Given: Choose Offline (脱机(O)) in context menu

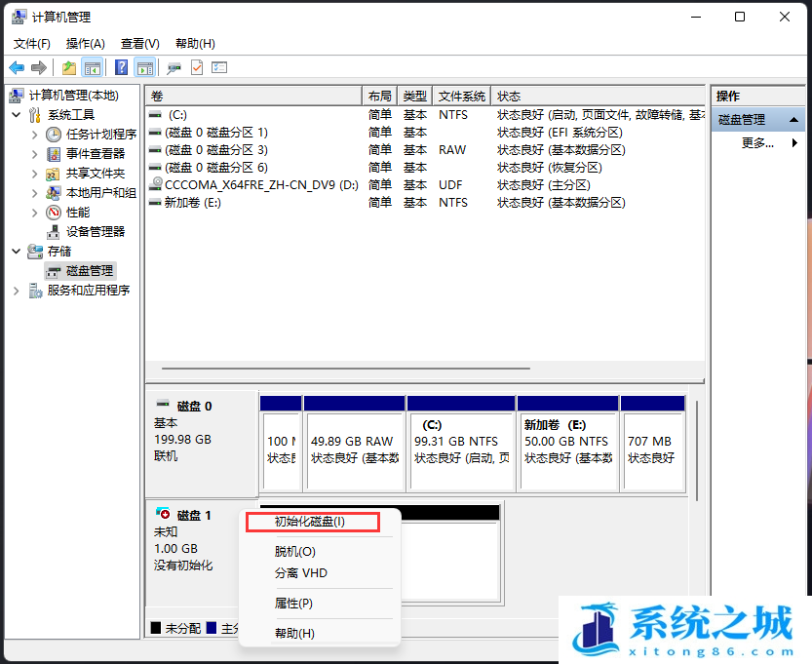Looking at the screenshot, I should click(294, 552).
